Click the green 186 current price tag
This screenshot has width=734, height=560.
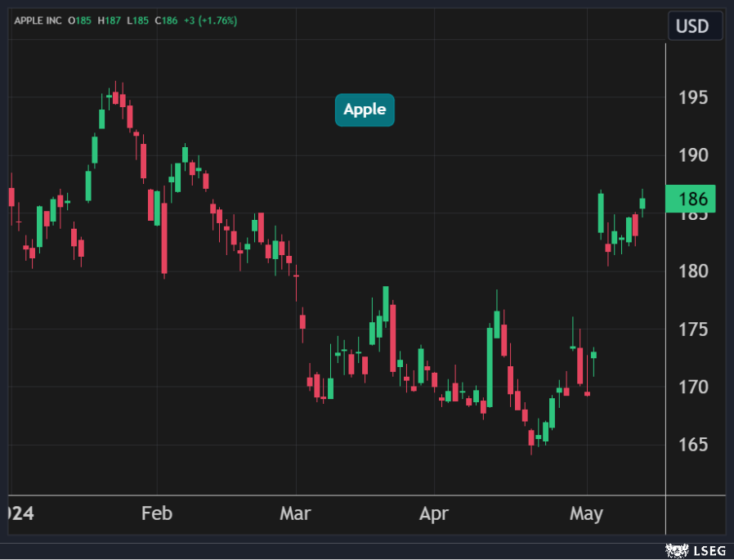[x=691, y=199]
